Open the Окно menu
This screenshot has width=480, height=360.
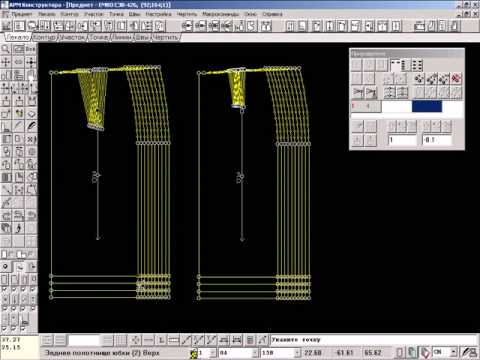coord(250,14)
